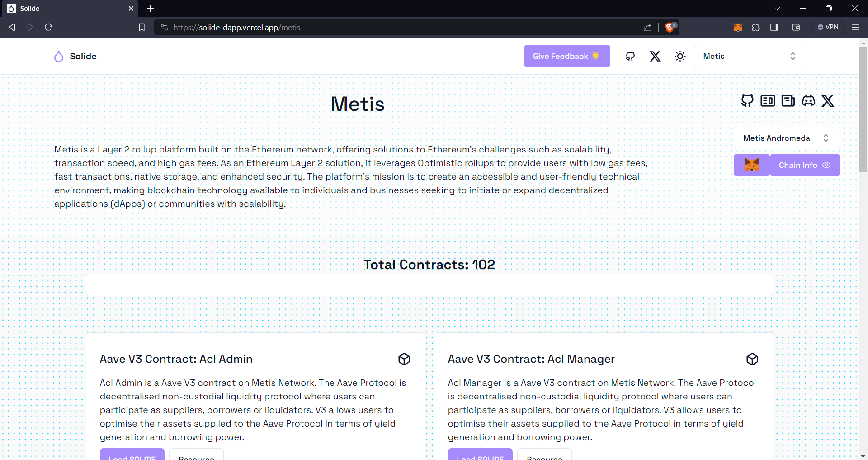Close the Solide tab
Viewport: 868px width, 460px height.
[x=131, y=9]
